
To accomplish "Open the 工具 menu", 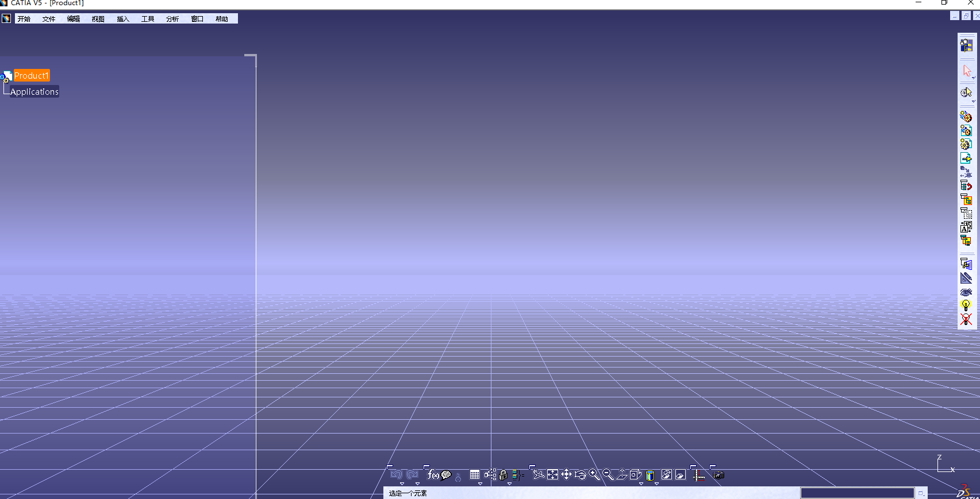I will pyautogui.click(x=148, y=19).
